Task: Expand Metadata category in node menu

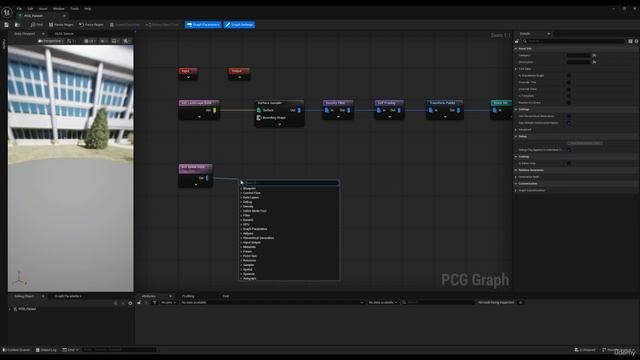Action: pyautogui.click(x=249, y=247)
